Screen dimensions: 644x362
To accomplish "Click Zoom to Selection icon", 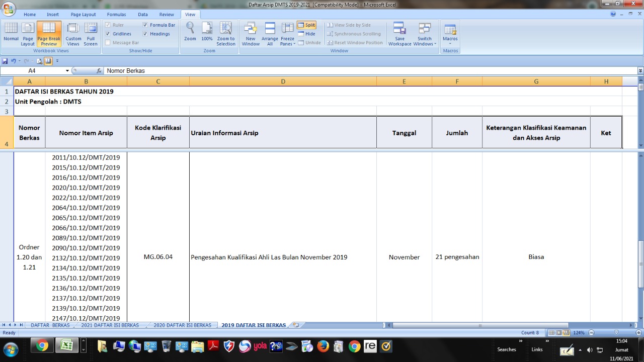I will pyautogui.click(x=226, y=33).
